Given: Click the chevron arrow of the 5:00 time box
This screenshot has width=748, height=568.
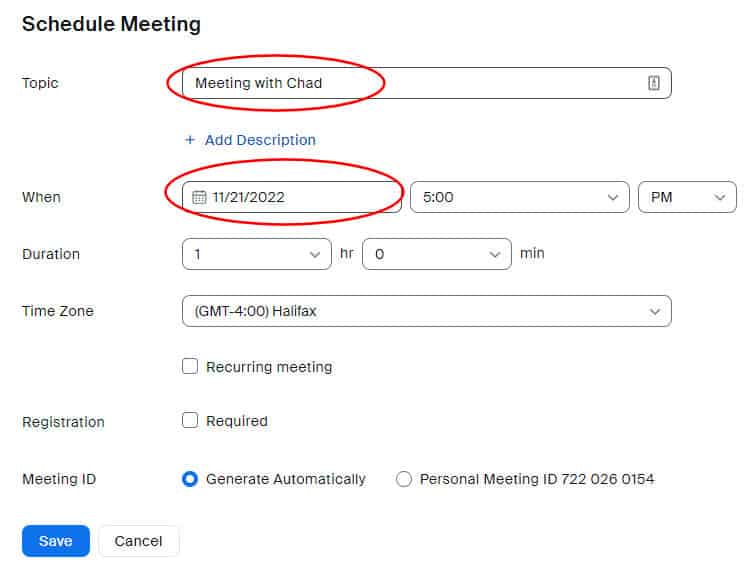Looking at the screenshot, I should pyautogui.click(x=613, y=197).
